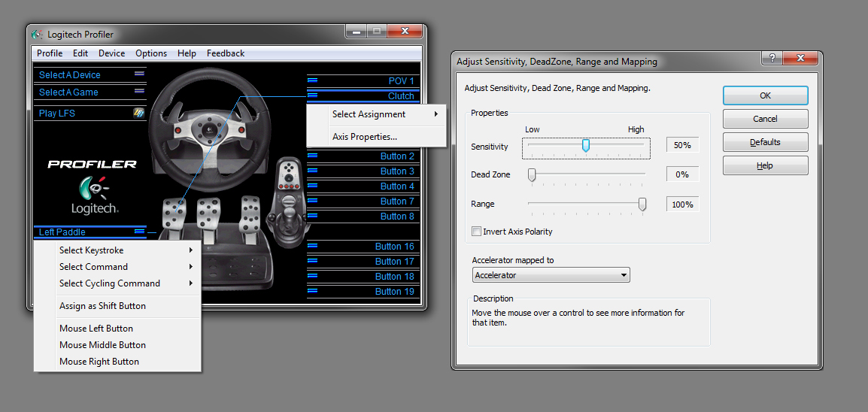Expand Select Assignment submenu

click(x=376, y=114)
